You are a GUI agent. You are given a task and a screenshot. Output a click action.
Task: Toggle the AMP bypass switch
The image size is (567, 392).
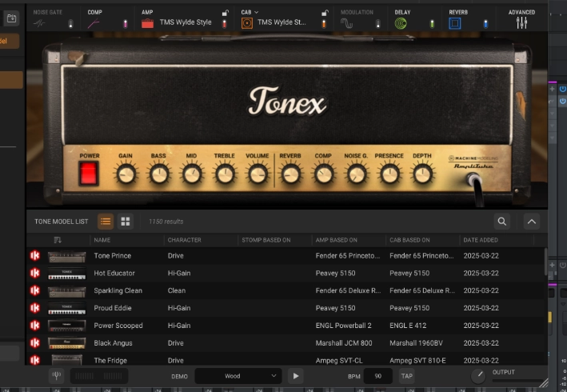click(x=225, y=24)
